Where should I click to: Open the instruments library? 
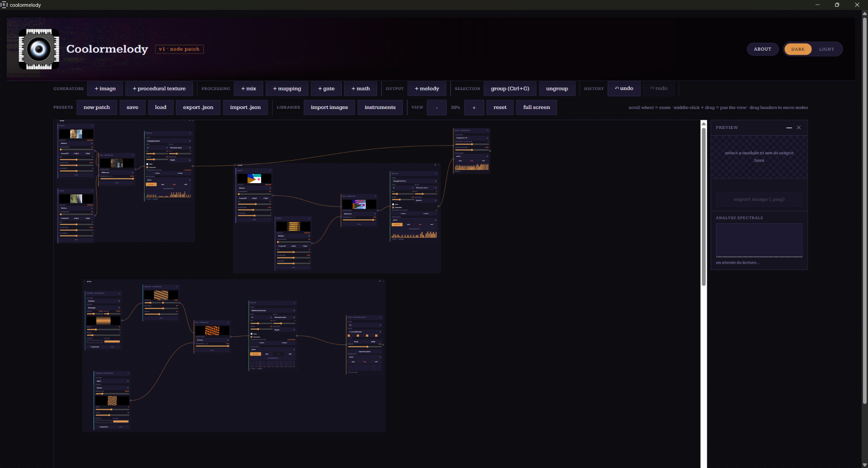(380, 108)
